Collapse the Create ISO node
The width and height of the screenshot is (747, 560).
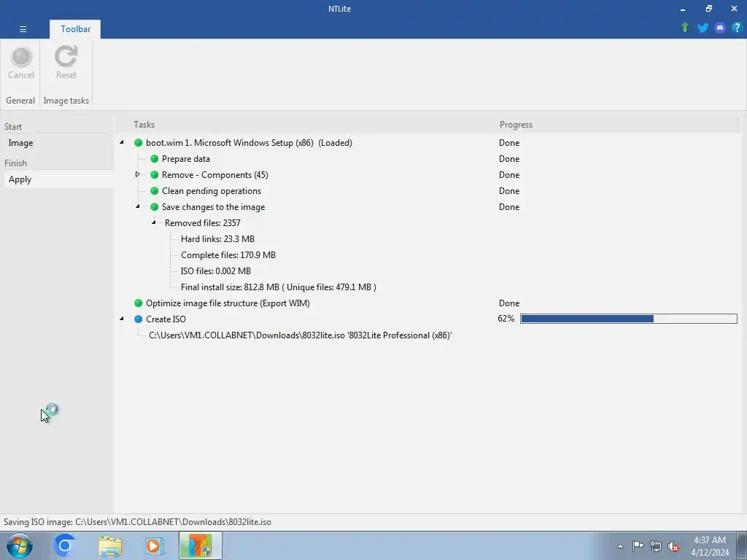coord(122,319)
